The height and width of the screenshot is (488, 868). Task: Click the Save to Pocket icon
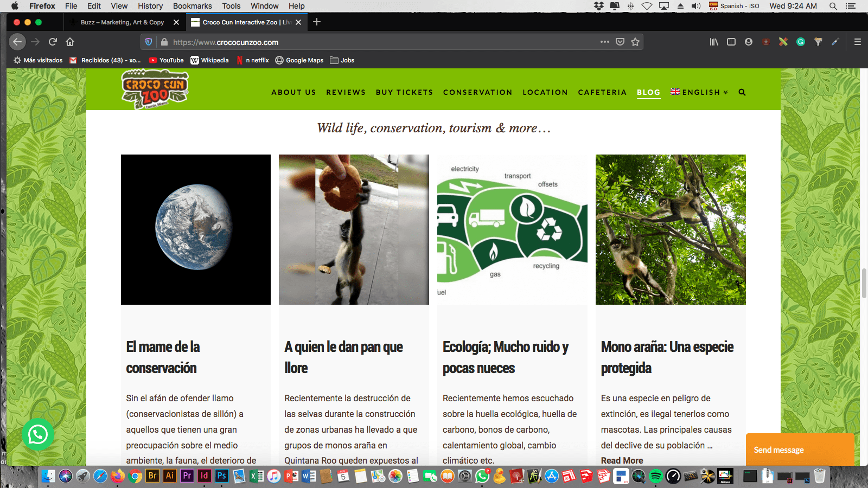pos(620,42)
